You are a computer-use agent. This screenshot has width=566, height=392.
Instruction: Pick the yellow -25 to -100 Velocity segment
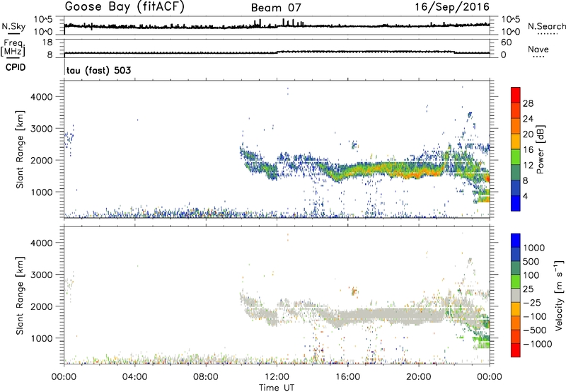tap(516, 309)
